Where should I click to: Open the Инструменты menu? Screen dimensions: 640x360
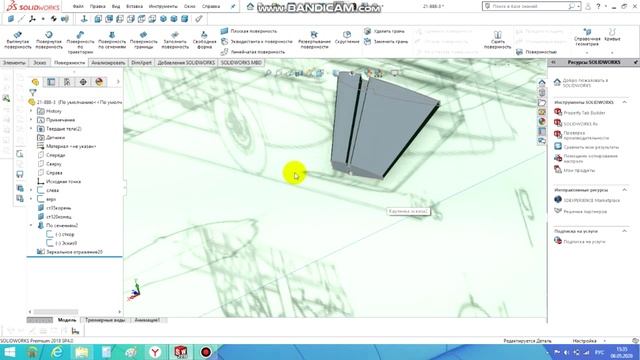(x=163, y=7)
